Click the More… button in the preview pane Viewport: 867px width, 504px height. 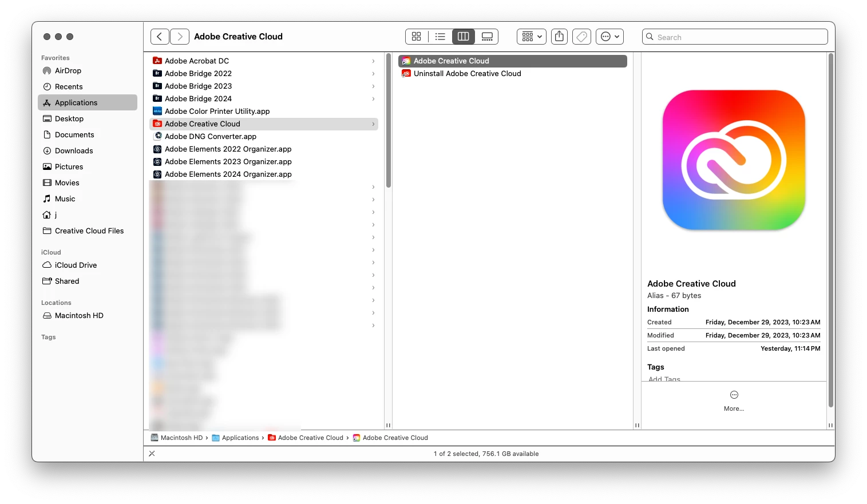click(x=734, y=401)
